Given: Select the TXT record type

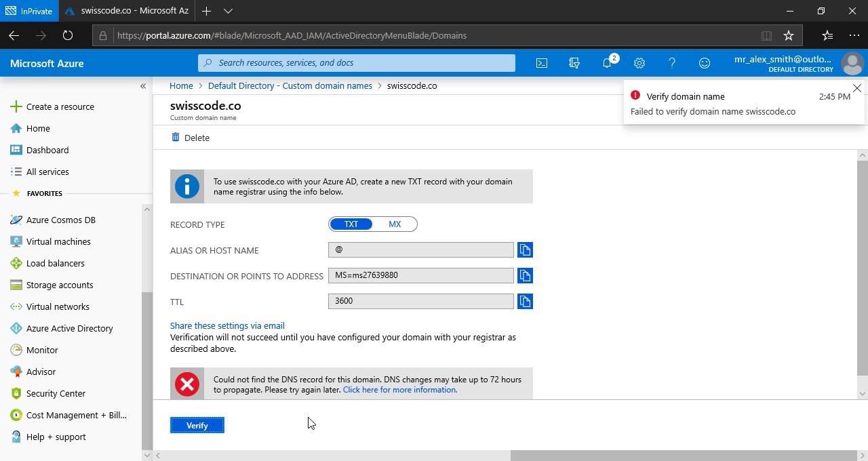Looking at the screenshot, I should (x=351, y=224).
